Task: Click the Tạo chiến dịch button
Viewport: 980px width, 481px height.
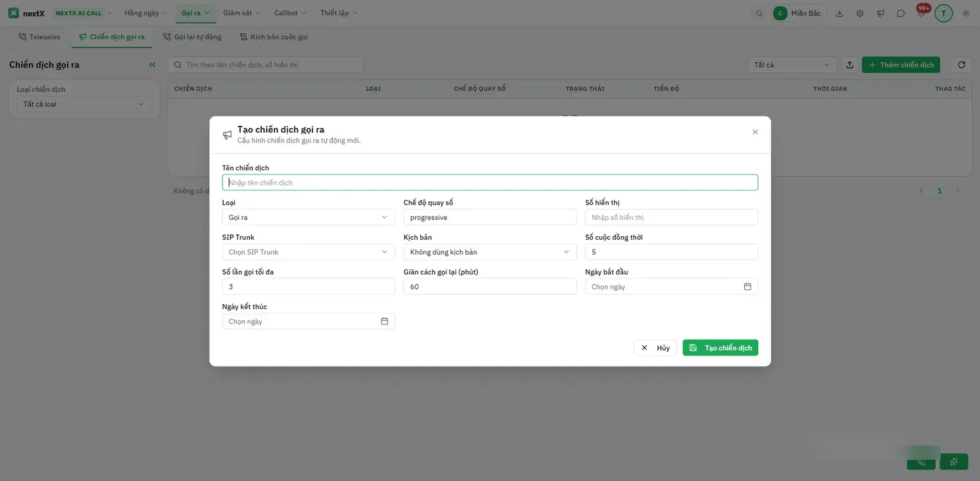Action: pyautogui.click(x=720, y=348)
